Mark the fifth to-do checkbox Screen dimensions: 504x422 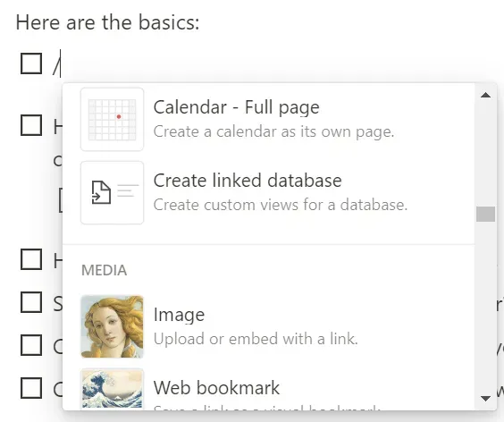[31, 345]
